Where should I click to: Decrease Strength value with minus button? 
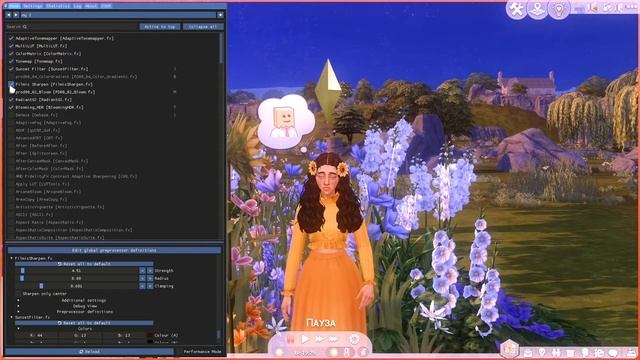pos(142,271)
